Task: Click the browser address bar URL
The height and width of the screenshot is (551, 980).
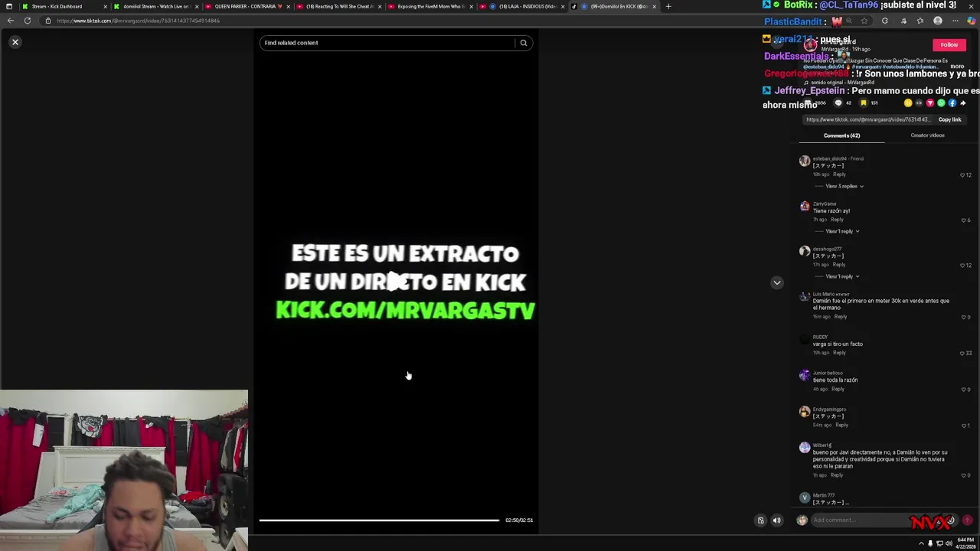Action: coord(138,21)
